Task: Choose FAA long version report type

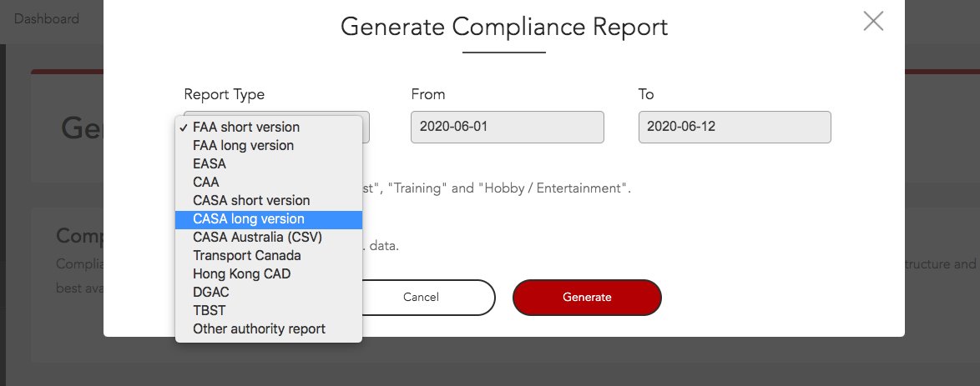Action: point(269,146)
